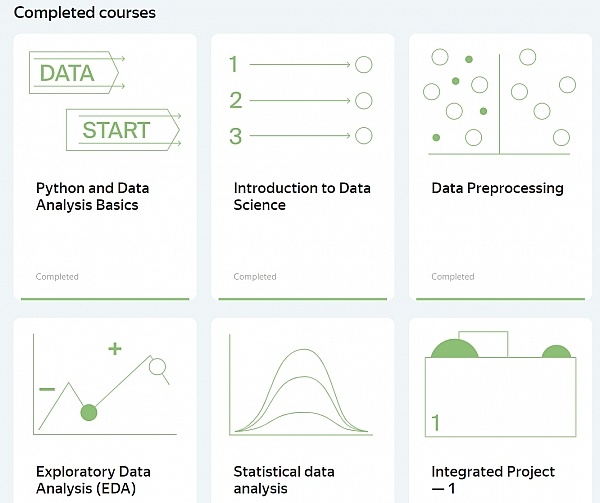
Task: Click green progress bar of Data Preprocessing card
Action: coord(499,298)
